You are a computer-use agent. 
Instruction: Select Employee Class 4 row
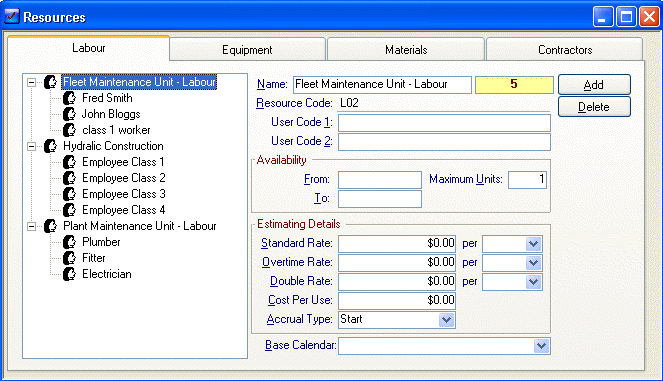123,210
